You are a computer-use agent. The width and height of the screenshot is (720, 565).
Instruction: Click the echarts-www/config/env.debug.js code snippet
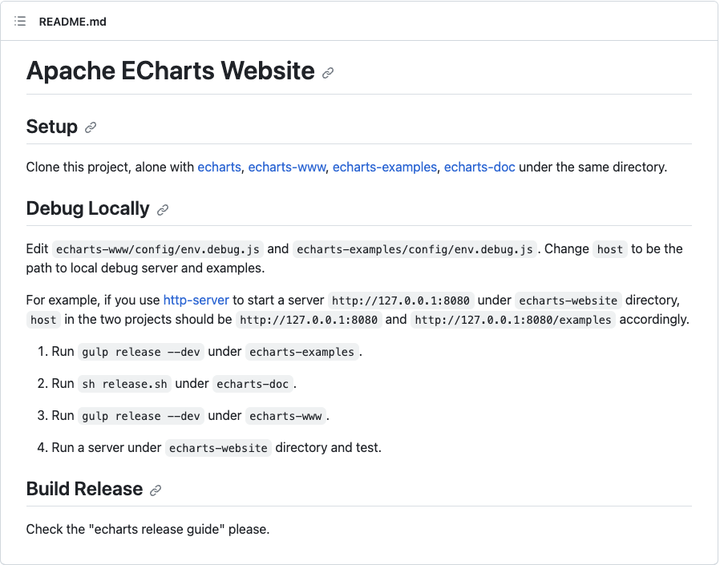[x=156, y=249]
